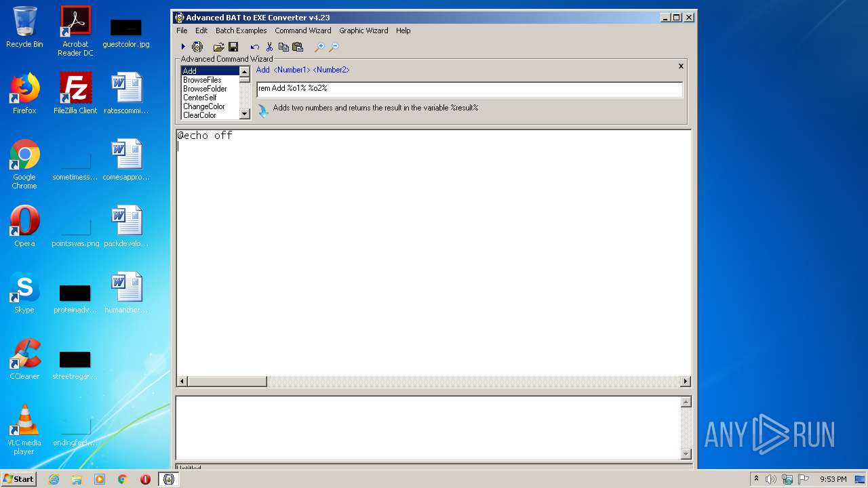This screenshot has height=488, width=868.
Task: Open the CCleaner desktop shortcut
Action: 24,359
